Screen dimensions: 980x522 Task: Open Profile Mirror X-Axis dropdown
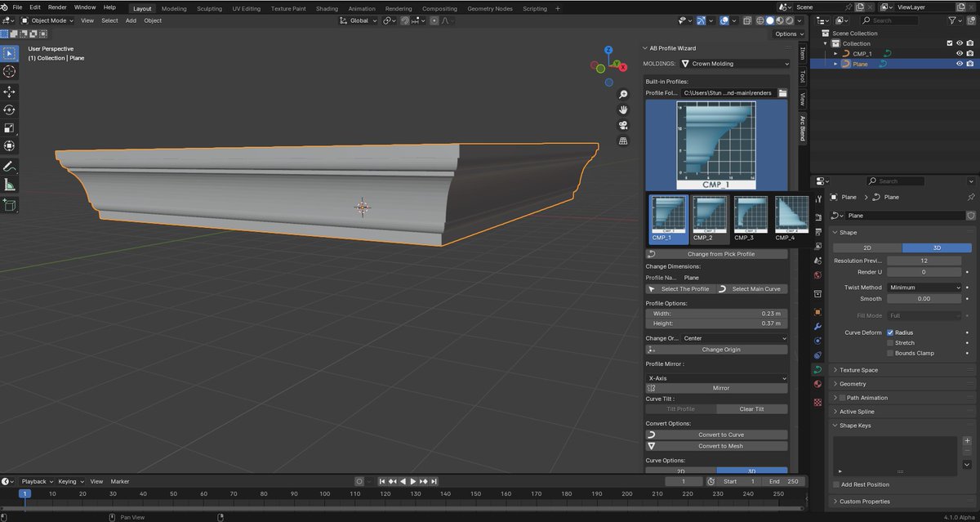click(x=717, y=378)
